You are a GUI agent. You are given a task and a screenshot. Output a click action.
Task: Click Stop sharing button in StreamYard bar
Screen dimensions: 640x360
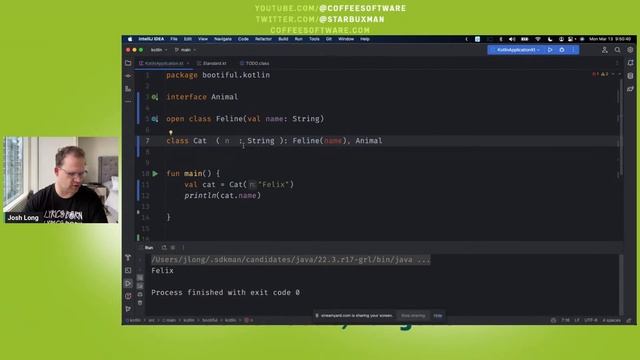(413, 316)
